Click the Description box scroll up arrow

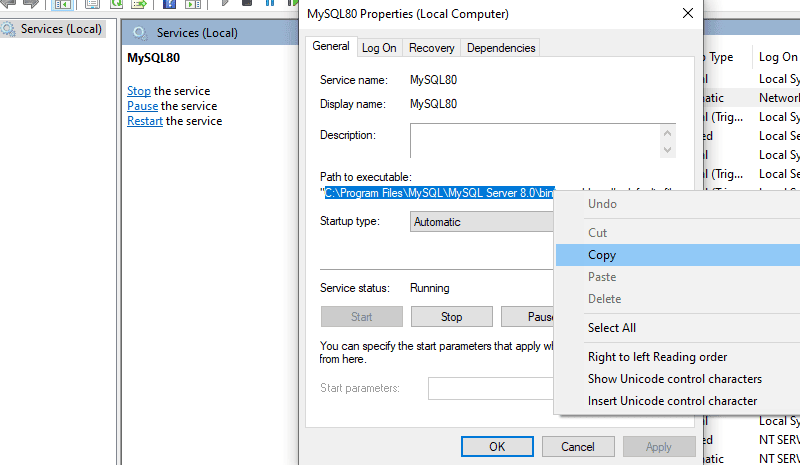(x=667, y=133)
